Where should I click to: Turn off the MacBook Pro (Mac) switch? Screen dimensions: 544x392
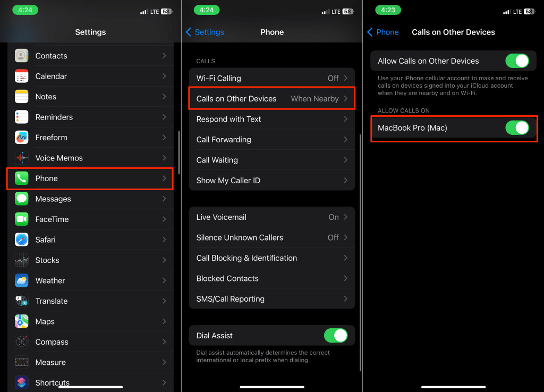(517, 128)
